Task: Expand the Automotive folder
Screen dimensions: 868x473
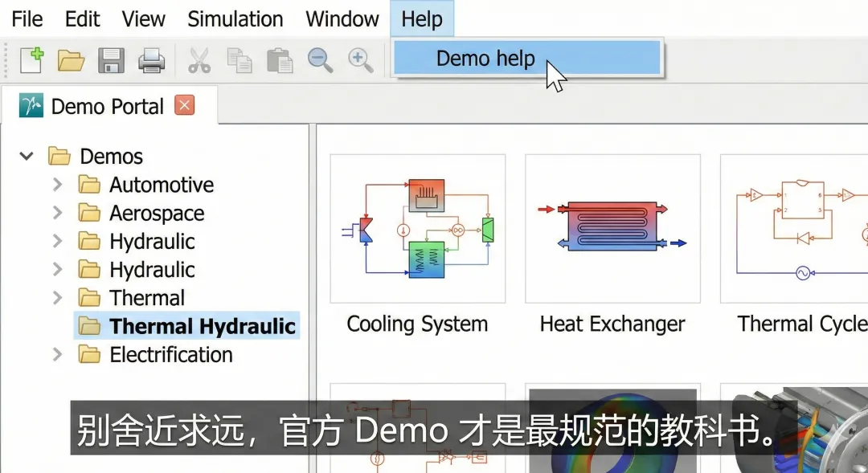Action: (57, 184)
